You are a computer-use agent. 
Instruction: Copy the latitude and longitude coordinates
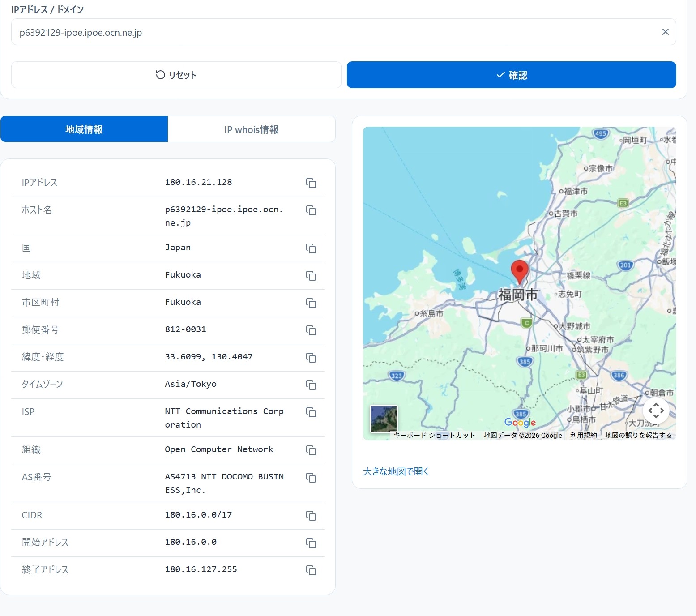coord(311,358)
